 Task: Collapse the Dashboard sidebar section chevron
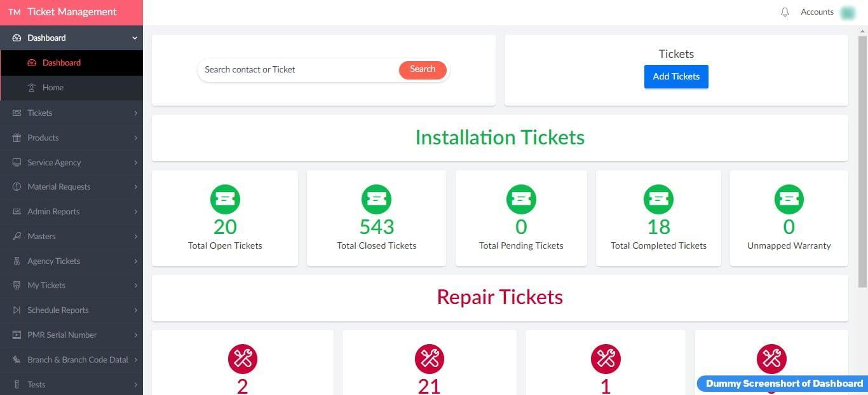tap(135, 38)
